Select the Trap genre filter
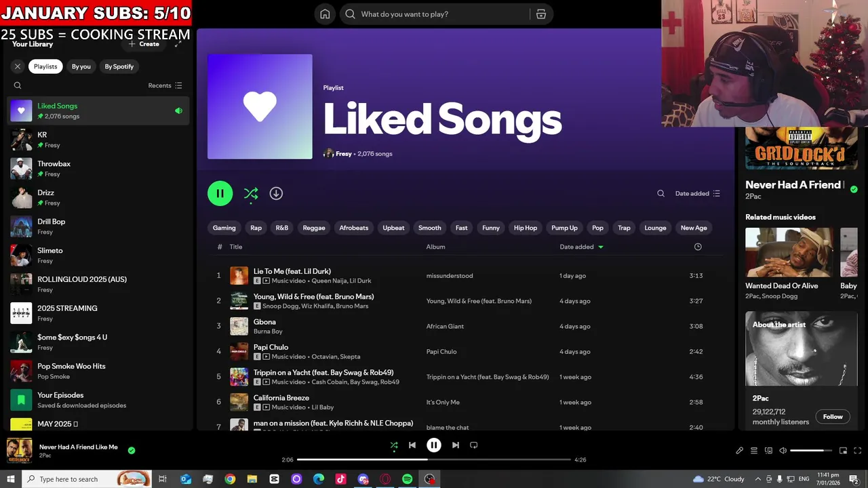 click(624, 228)
